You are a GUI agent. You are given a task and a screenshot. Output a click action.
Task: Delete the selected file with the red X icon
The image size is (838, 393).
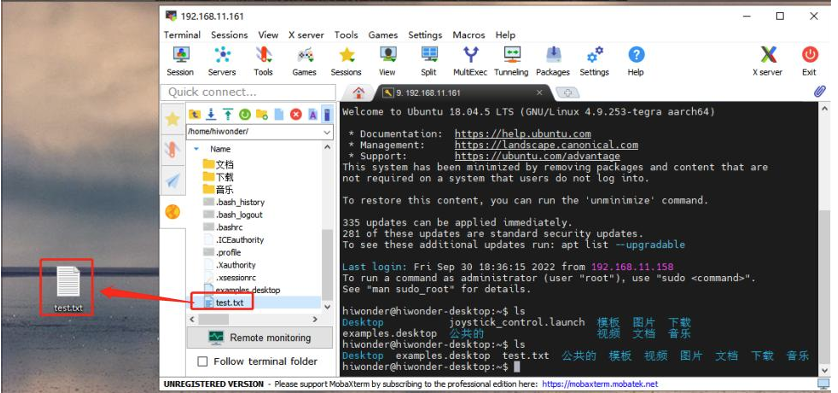[296, 114]
